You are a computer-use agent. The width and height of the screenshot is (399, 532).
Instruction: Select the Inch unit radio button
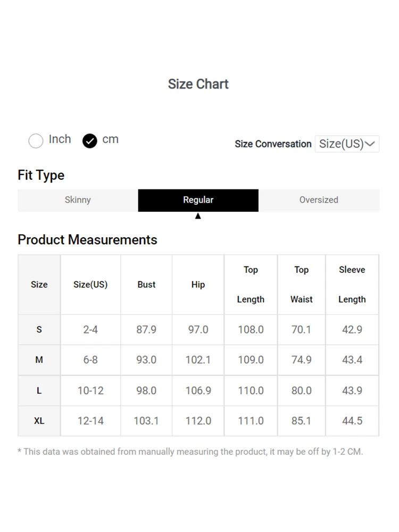(x=36, y=140)
